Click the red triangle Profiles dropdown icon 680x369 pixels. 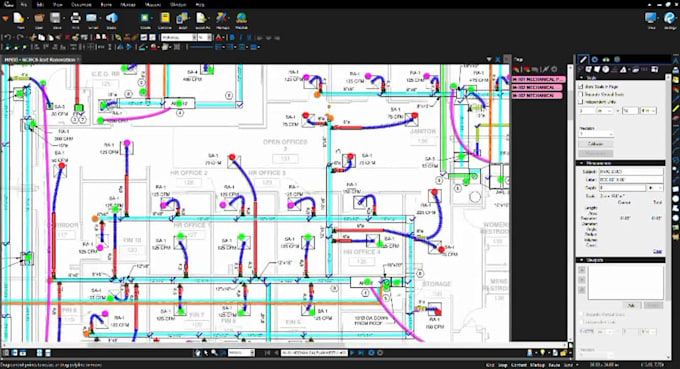click(x=5, y=18)
